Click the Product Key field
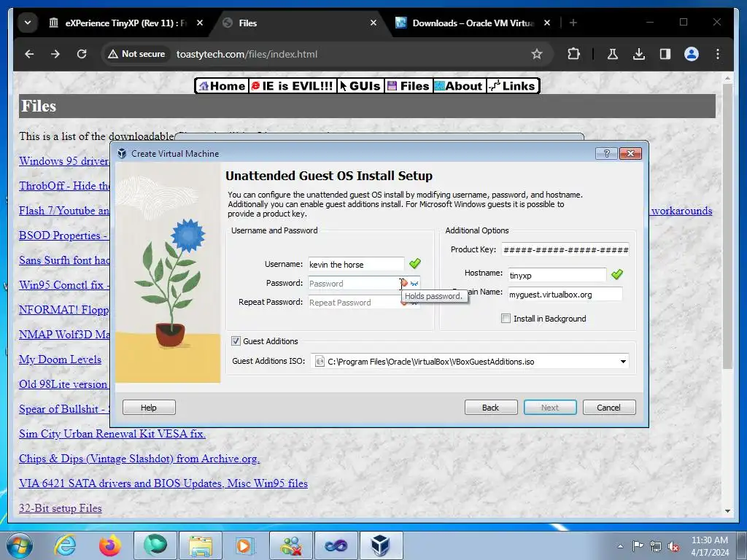The height and width of the screenshot is (560, 747). 565,249
